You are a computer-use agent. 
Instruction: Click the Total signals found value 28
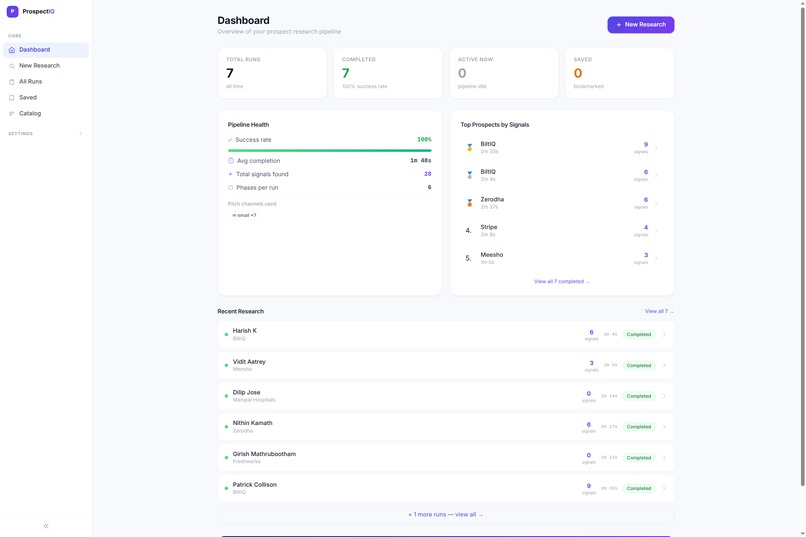(428, 174)
